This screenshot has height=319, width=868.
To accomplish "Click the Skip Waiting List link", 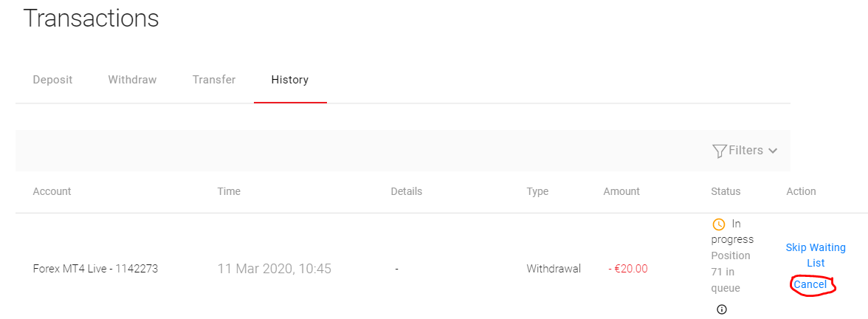I will pyautogui.click(x=816, y=255).
